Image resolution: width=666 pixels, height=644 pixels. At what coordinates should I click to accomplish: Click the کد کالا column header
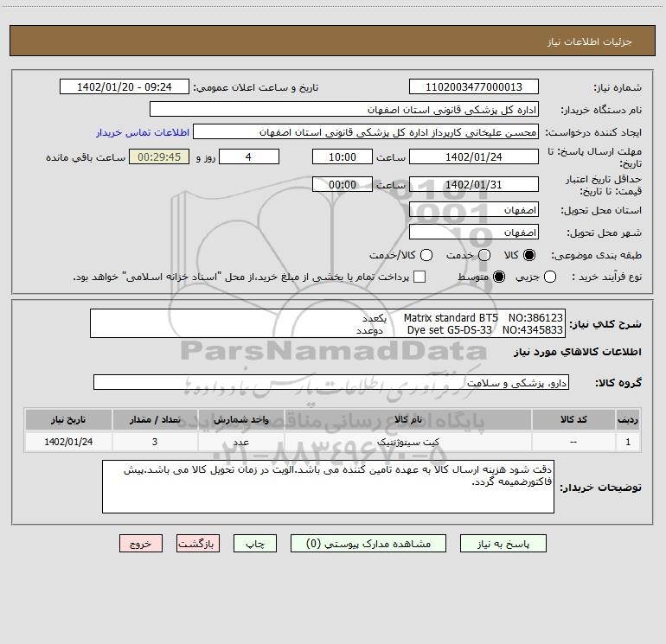(x=573, y=419)
